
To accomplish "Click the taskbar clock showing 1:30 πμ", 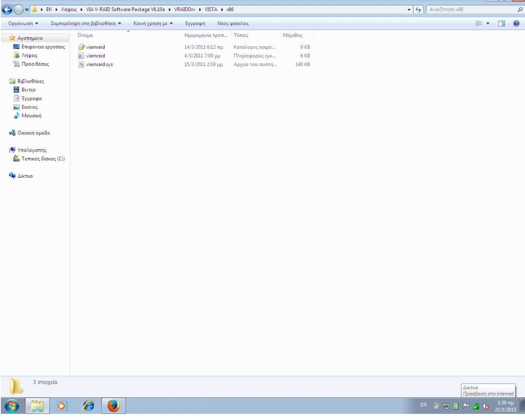I will click(505, 406).
